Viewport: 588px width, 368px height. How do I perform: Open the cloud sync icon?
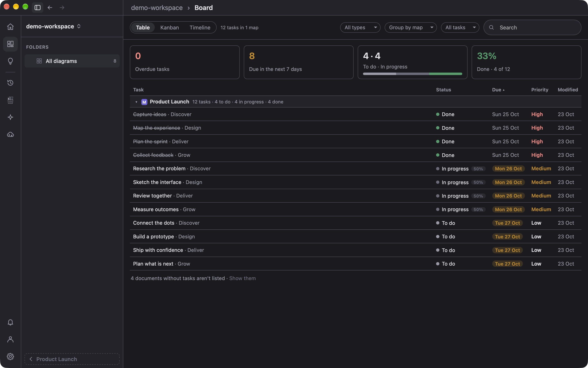(10, 135)
